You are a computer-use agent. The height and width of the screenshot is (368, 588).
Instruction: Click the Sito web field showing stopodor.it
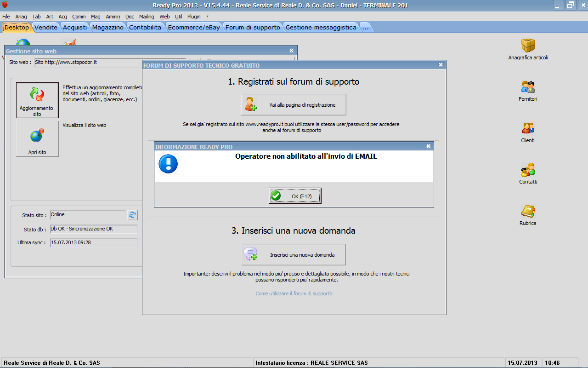coord(110,63)
